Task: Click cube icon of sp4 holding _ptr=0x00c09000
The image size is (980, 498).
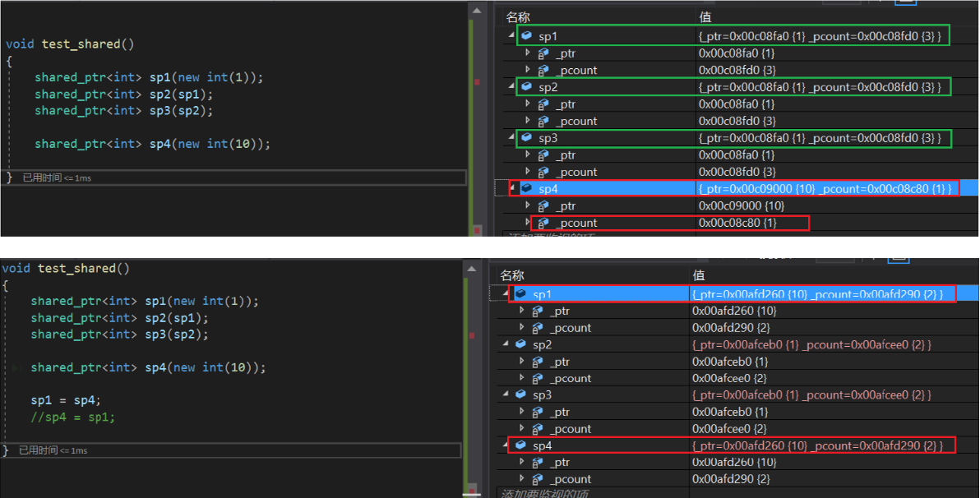Action: [526, 188]
